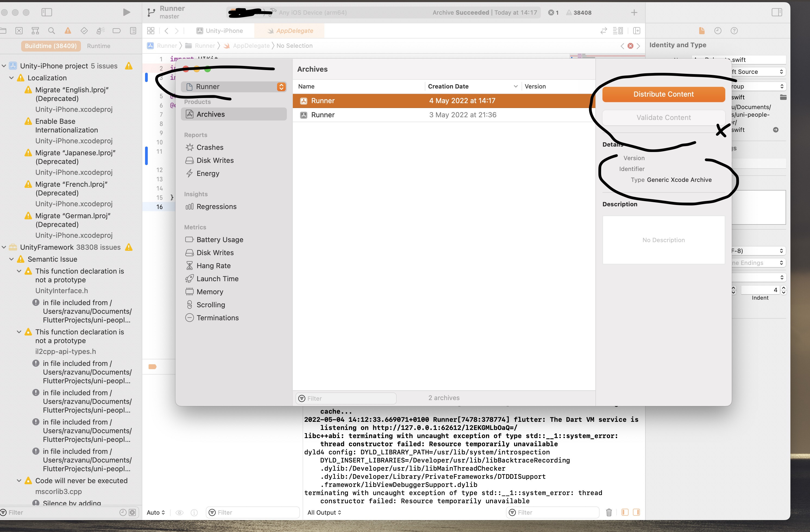Toggle the console pane icon

(636, 512)
